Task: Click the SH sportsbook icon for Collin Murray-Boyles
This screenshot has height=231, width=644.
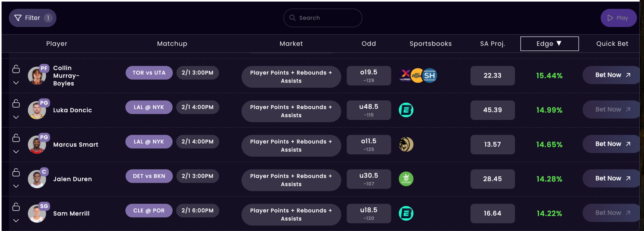Action: point(429,76)
